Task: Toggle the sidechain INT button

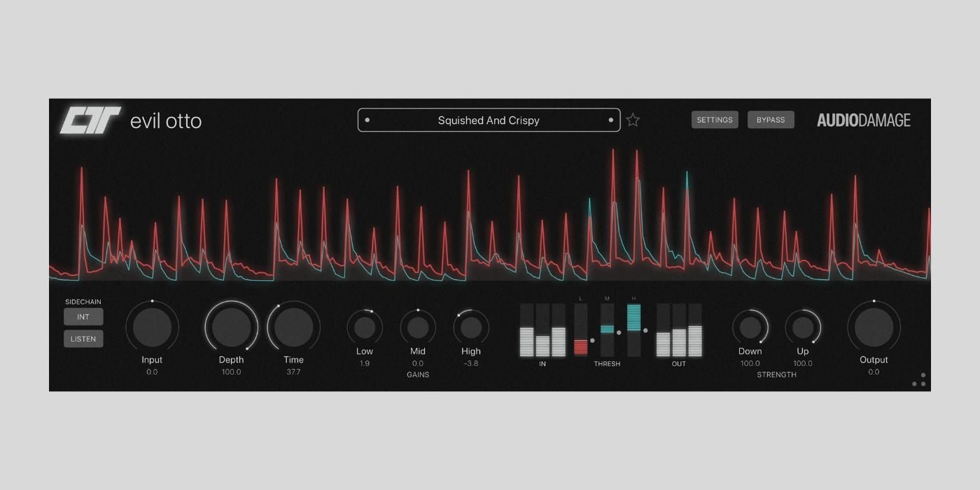Action: point(83,317)
